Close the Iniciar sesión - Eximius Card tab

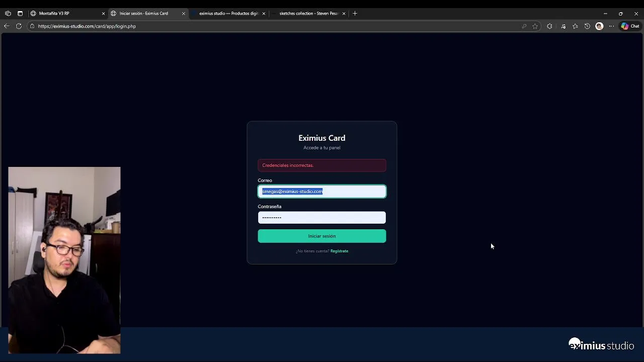[184, 14]
